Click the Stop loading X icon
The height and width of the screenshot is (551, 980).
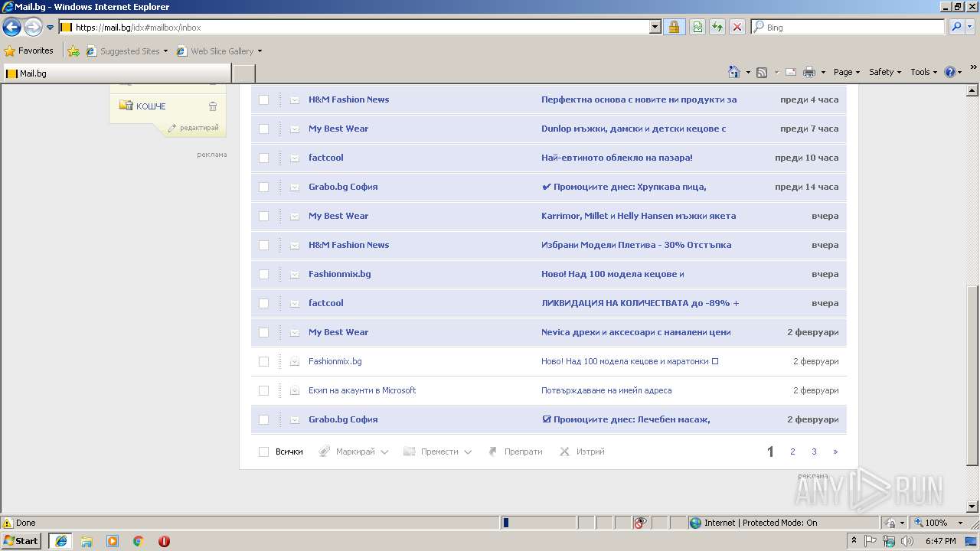coord(737,28)
